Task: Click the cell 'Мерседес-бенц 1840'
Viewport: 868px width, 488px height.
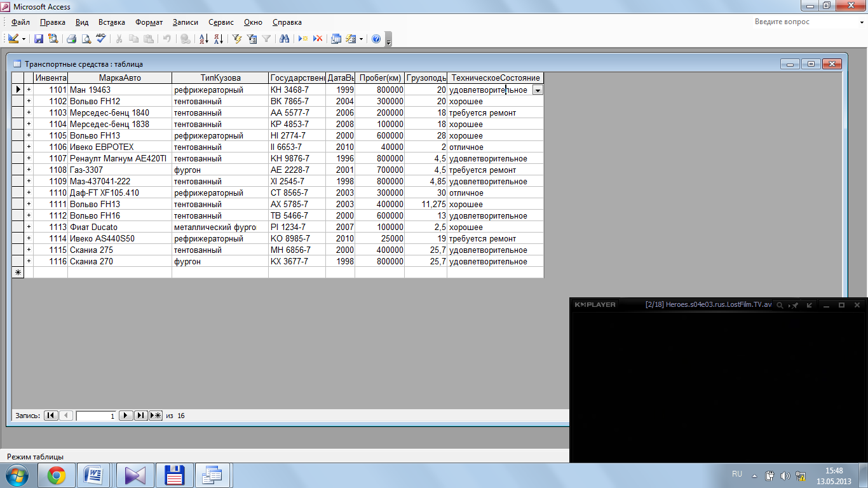Action: pos(119,113)
